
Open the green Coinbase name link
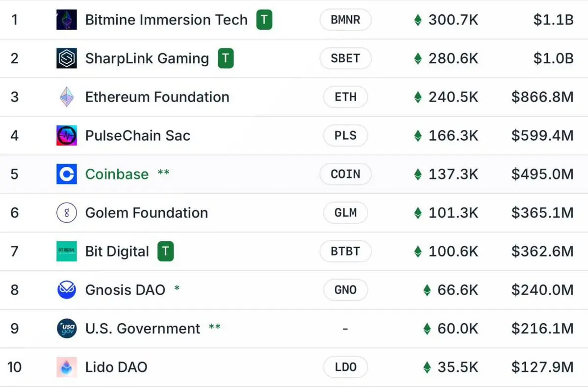(x=117, y=174)
